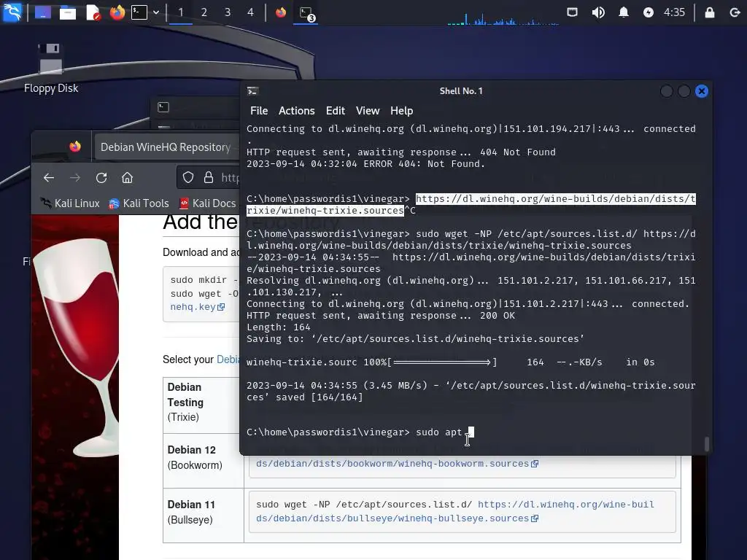
Task: Select grouped terminal windows taskbar button
Action: pos(306,13)
